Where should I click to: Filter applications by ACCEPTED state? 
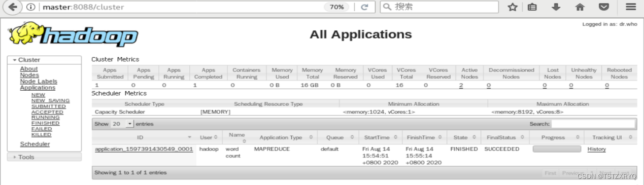coord(48,112)
